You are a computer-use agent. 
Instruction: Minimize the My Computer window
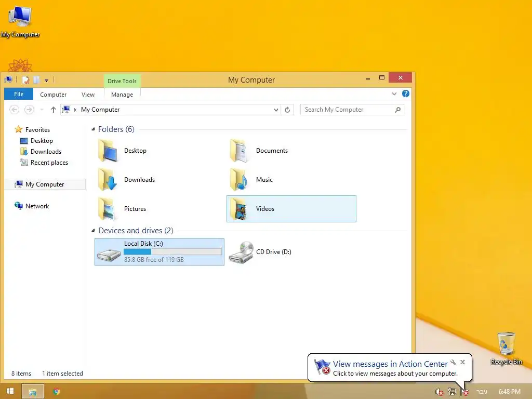coord(368,78)
